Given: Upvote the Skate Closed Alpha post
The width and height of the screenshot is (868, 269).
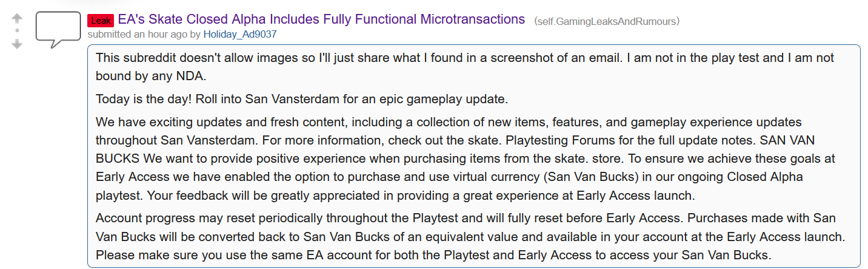Looking at the screenshot, I should tap(17, 18).
